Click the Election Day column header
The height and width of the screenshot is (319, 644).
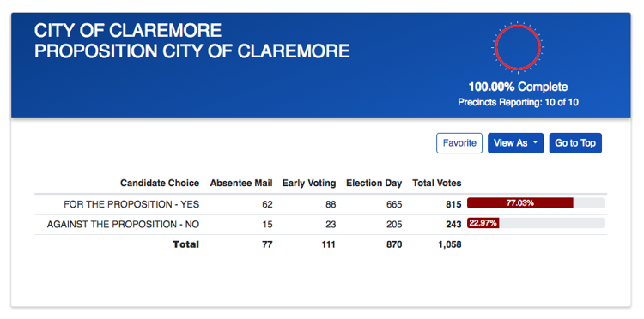pos(374,183)
